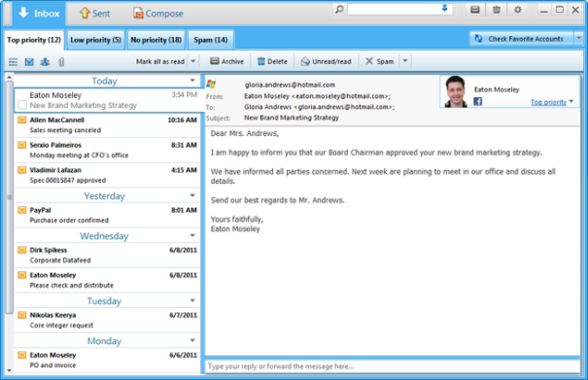Click the Delete toolbar button

point(272,61)
